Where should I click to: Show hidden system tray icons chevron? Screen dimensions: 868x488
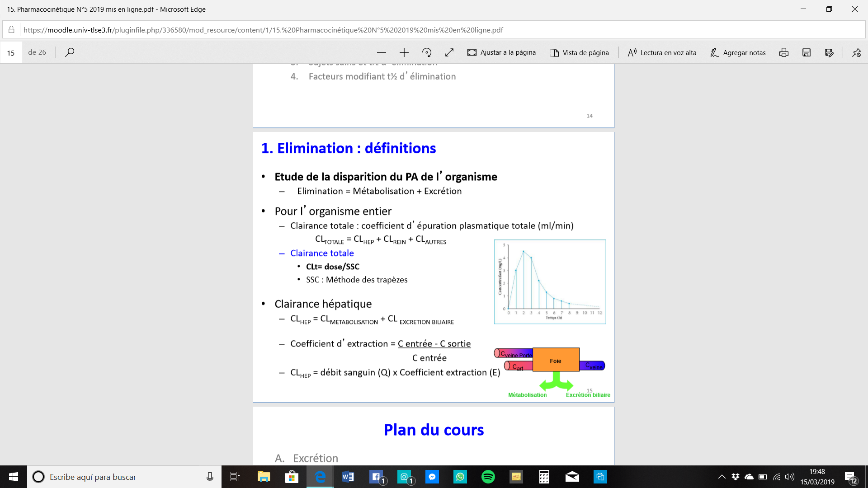click(x=722, y=477)
